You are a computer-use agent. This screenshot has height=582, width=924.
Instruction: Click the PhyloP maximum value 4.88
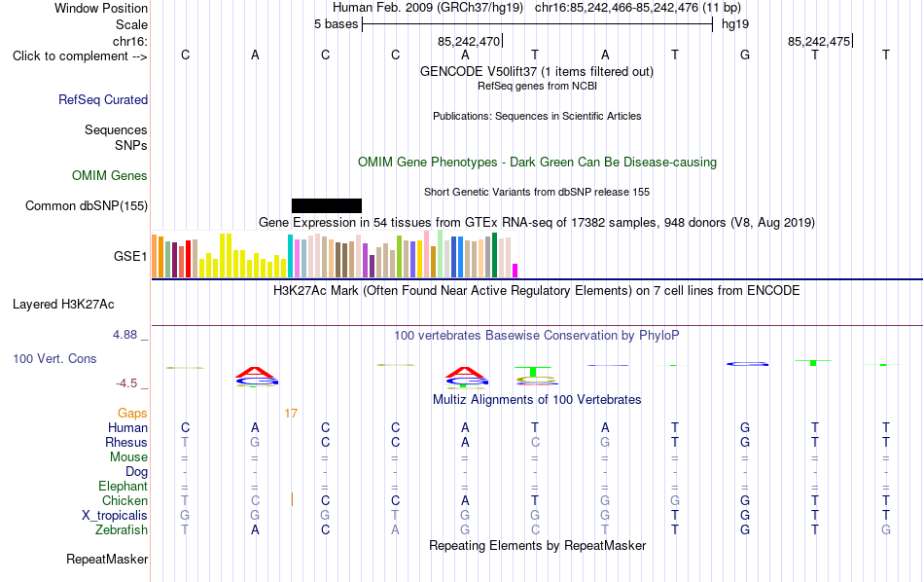click(x=124, y=335)
